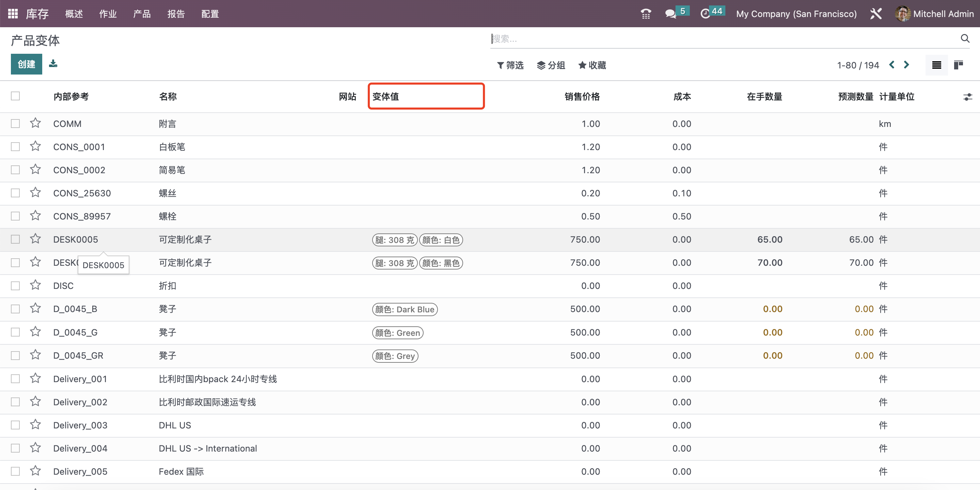
Task: Click the VoIP phone icon
Action: 646,14
